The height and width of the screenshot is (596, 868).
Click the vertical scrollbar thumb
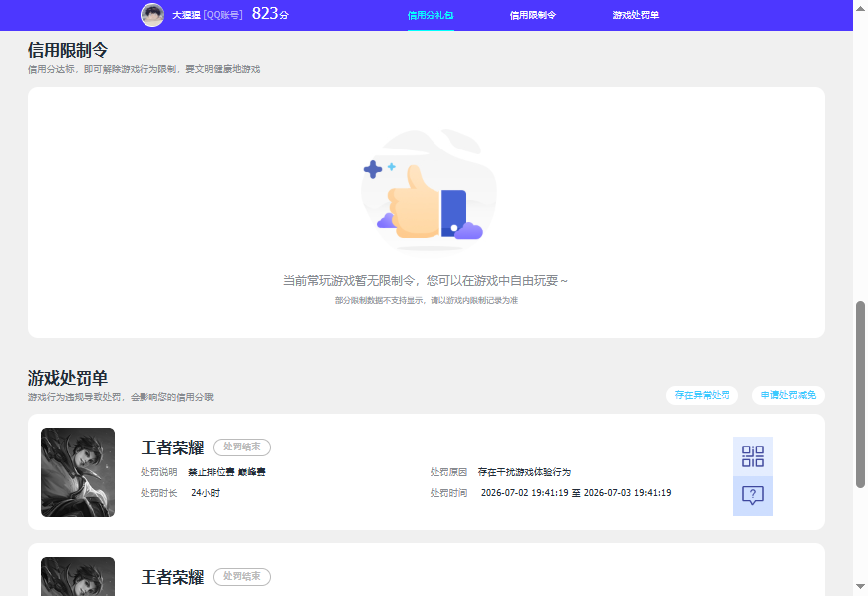pos(860,395)
